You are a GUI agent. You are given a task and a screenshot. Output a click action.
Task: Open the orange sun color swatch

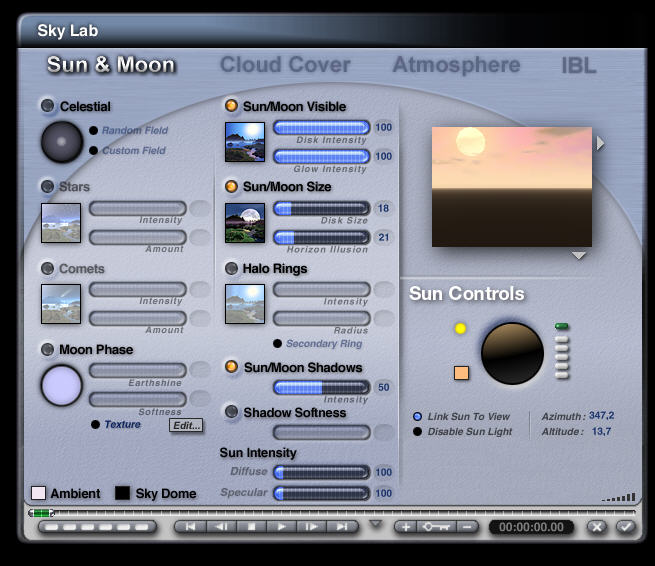pos(462,373)
